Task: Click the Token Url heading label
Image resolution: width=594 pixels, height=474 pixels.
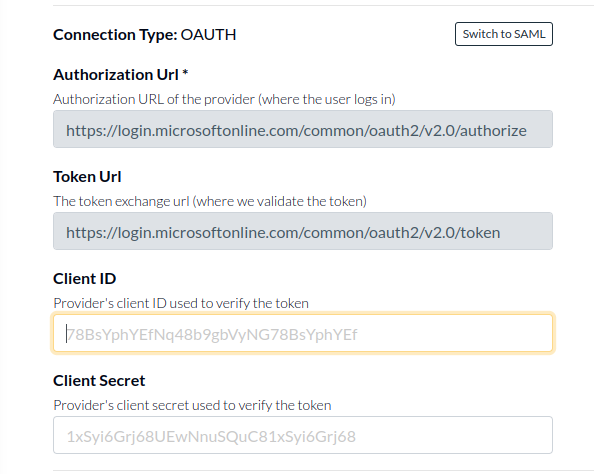Action: [87, 177]
